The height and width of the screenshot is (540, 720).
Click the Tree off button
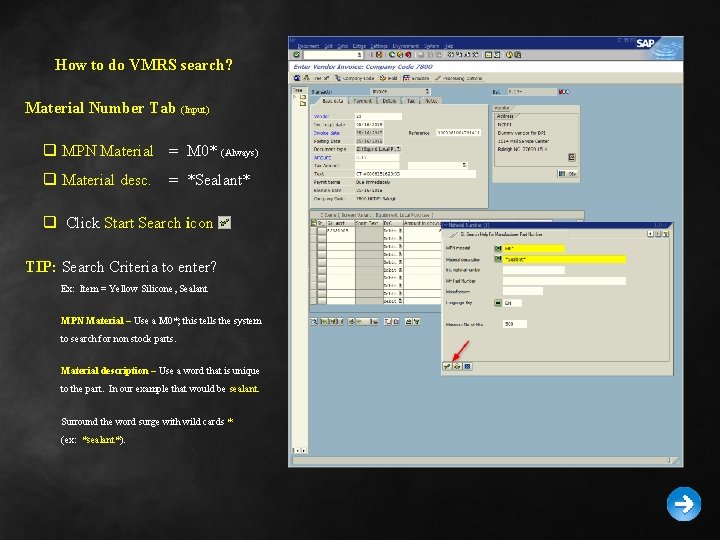tap(317, 78)
